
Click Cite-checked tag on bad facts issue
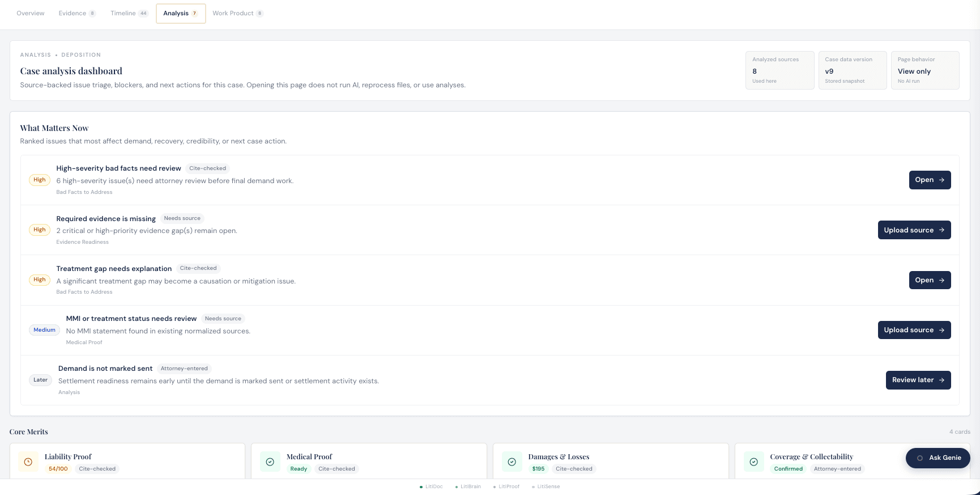click(x=207, y=168)
